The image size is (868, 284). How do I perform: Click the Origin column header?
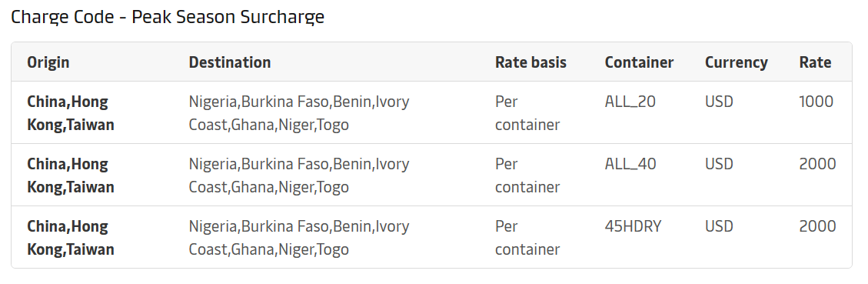tap(48, 62)
